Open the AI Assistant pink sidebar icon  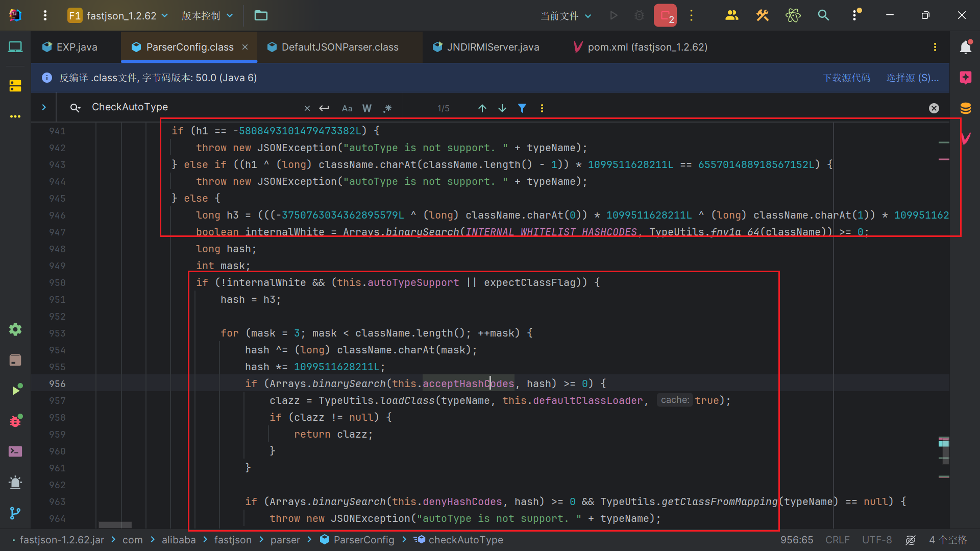tap(966, 78)
